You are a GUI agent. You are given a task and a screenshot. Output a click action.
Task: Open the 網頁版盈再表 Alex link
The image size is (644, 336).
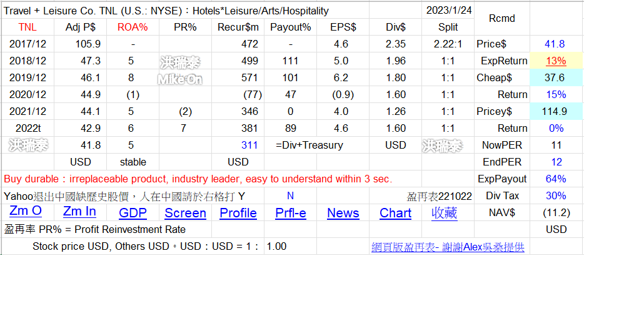coord(448,247)
